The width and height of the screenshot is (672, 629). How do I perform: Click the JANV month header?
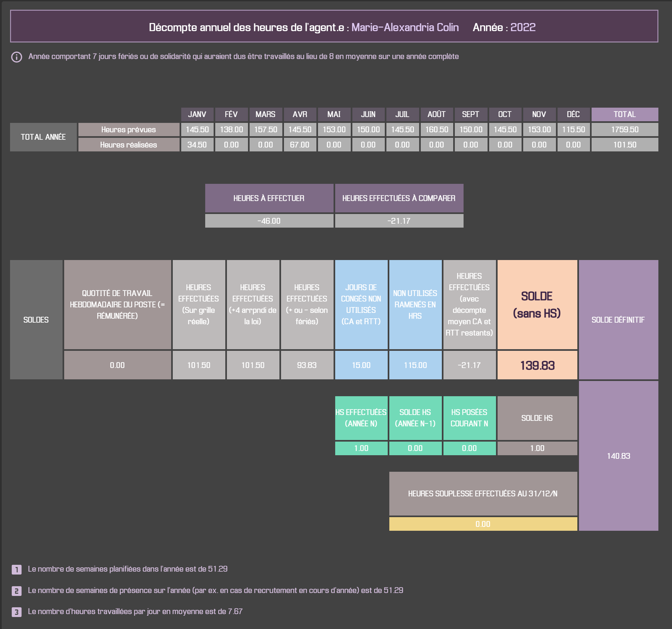pos(197,114)
